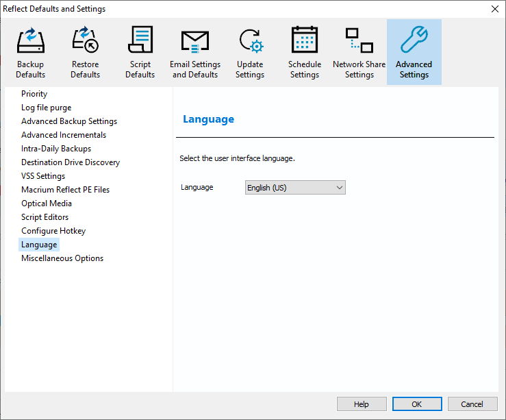Image resolution: width=506 pixels, height=420 pixels.
Task: Select the Script Defaults scroll icon
Action: 140,41
